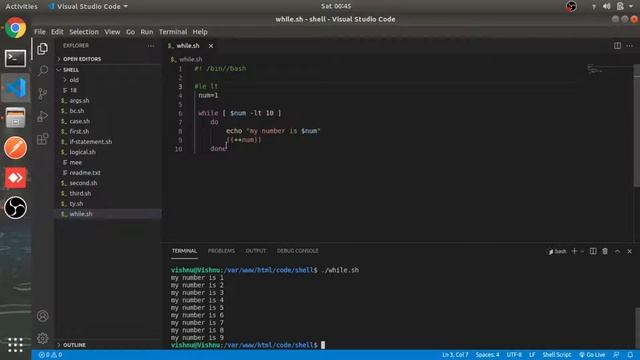Close the terminal panel
Image resolution: width=640 pixels, height=360 pixels.
(629, 251)
